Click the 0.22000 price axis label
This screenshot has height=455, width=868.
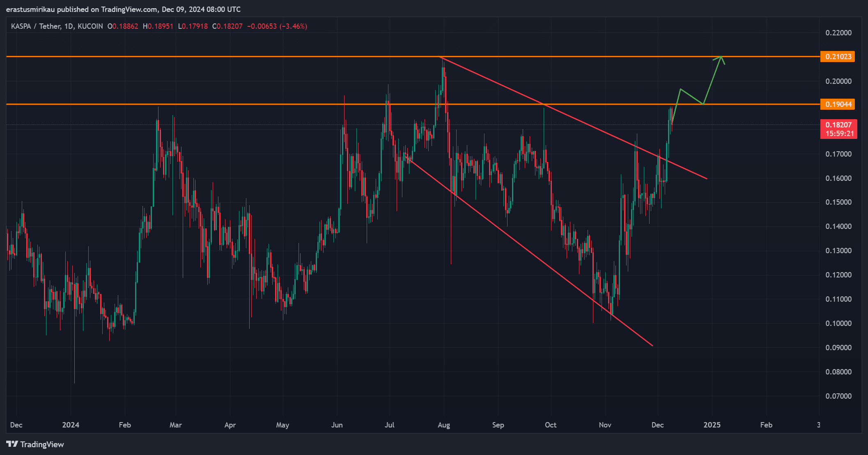pos(838,33)
